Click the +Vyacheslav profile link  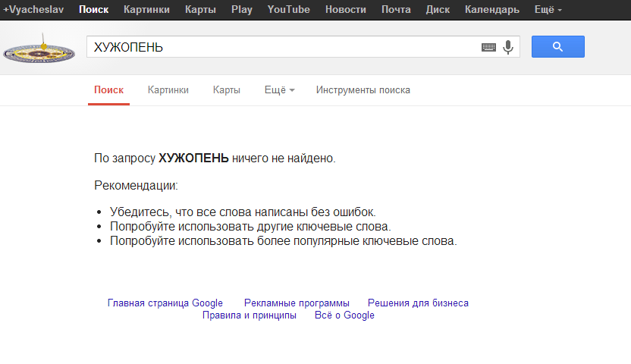tap(33, 10)
